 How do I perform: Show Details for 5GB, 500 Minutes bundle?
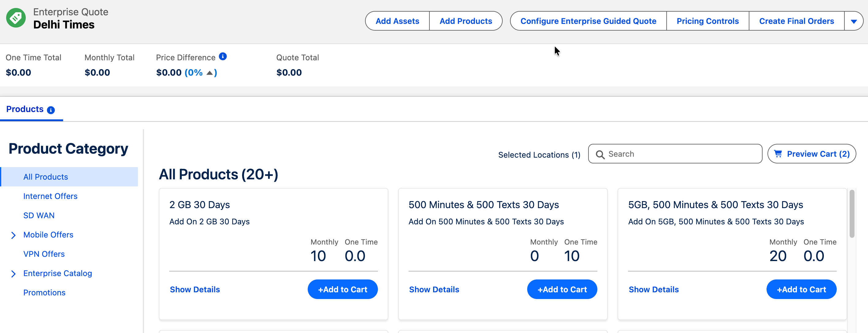coord(654,289)
